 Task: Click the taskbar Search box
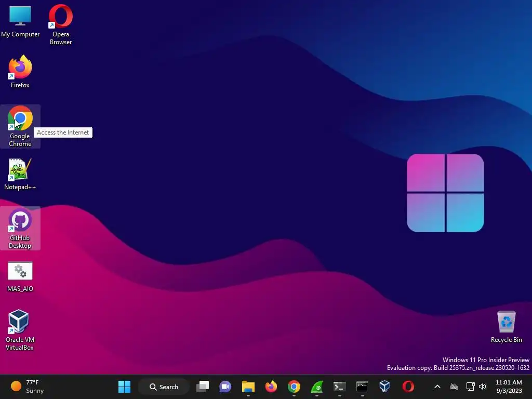pyautogui.click(x=164, y=387)
